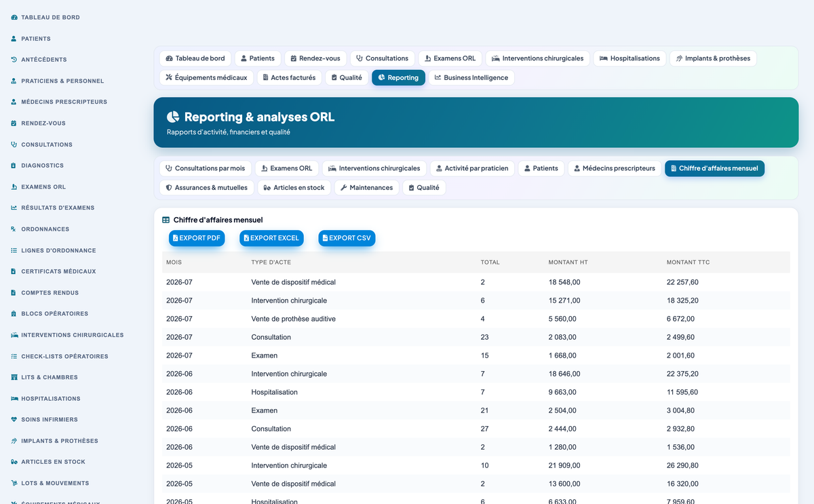Click the Soins infirmiers heartbeat sidebar icon
Image resolution: width=814 pixels, height=504 pixels.
pos(14,420)
